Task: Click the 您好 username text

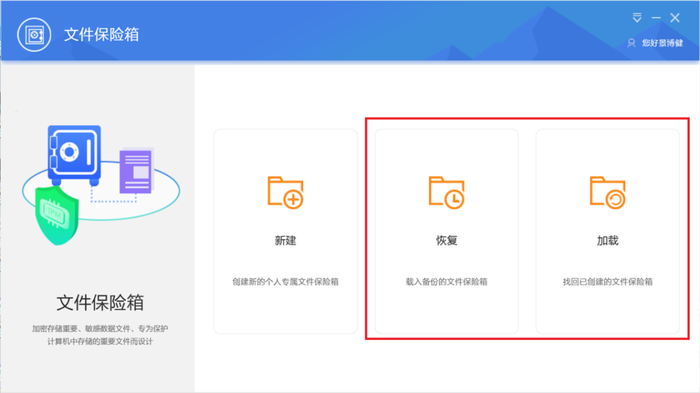Action: pyautogui.click(x=662, y=43)
